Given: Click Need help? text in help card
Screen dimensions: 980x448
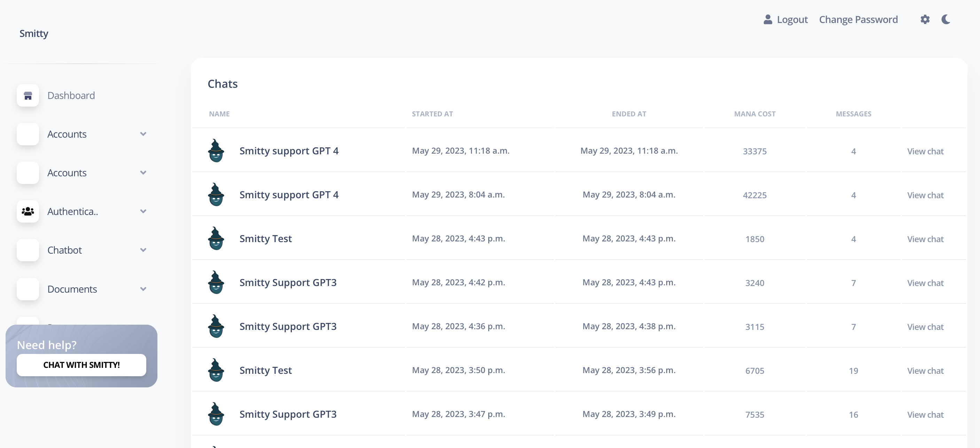Looking at the screenshot, I should (x=47, y=345).
